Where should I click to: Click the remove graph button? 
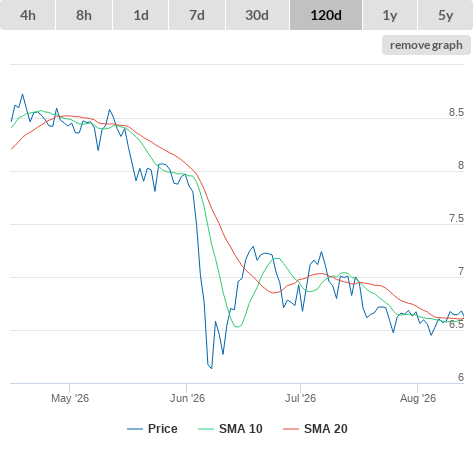pos(426,45)
